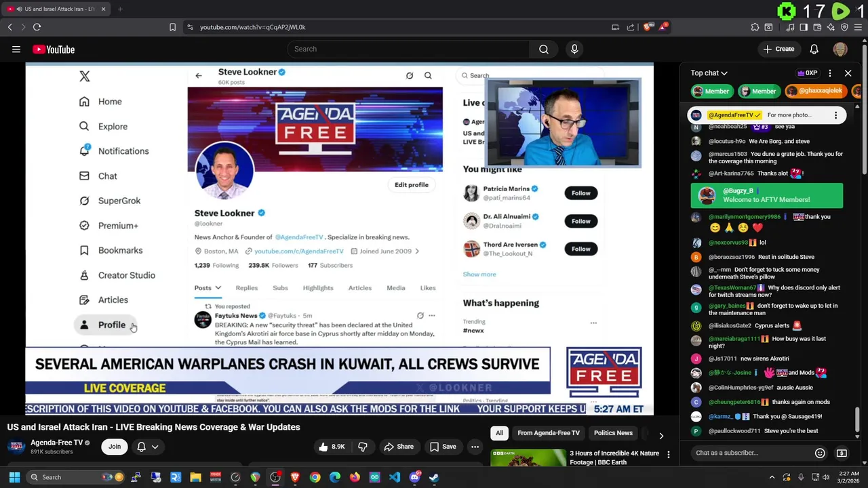Image resolution: width=868 pixels, height=488 pixels.
Task: Bookmark this page via the bookmark icon
Action: coord(172,27)
